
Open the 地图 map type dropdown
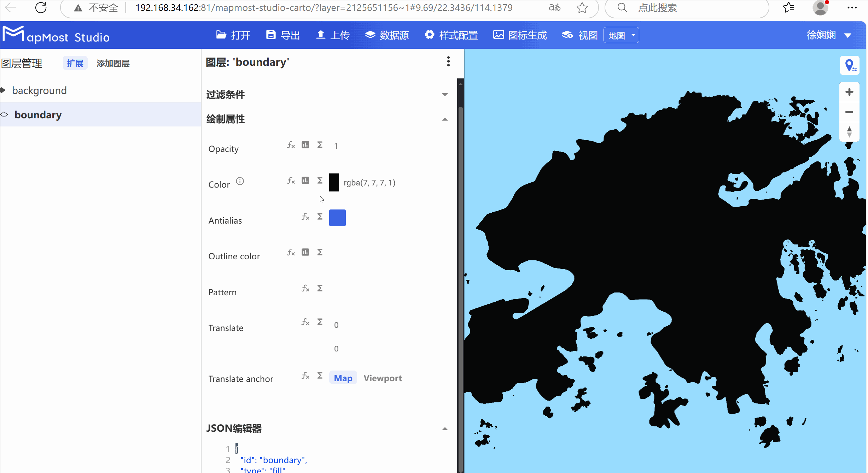point(621,35)
